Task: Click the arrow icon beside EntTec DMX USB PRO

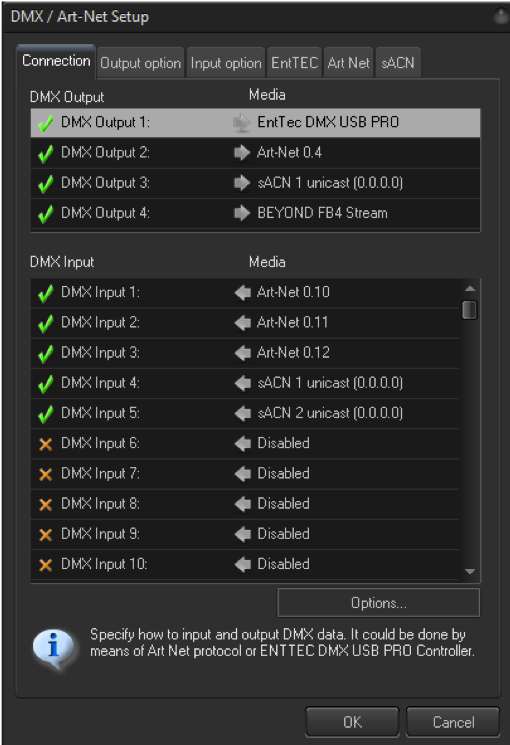Action: tap(242, 123)
